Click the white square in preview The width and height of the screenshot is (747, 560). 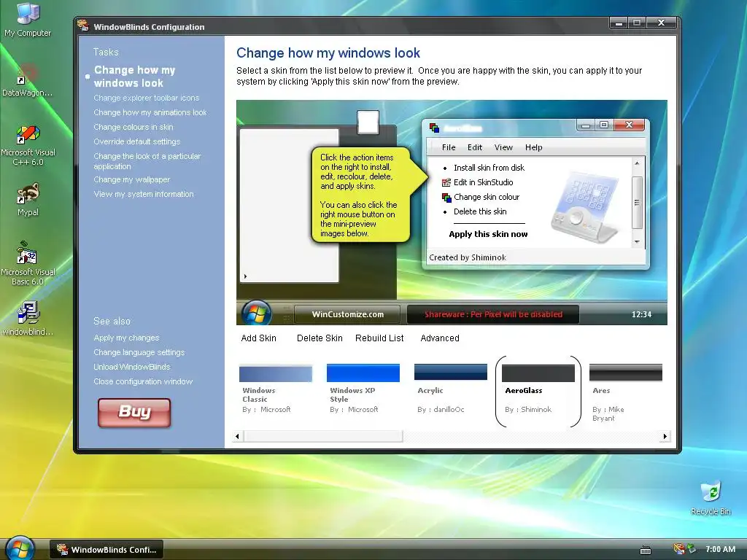[x=368, y=122]
